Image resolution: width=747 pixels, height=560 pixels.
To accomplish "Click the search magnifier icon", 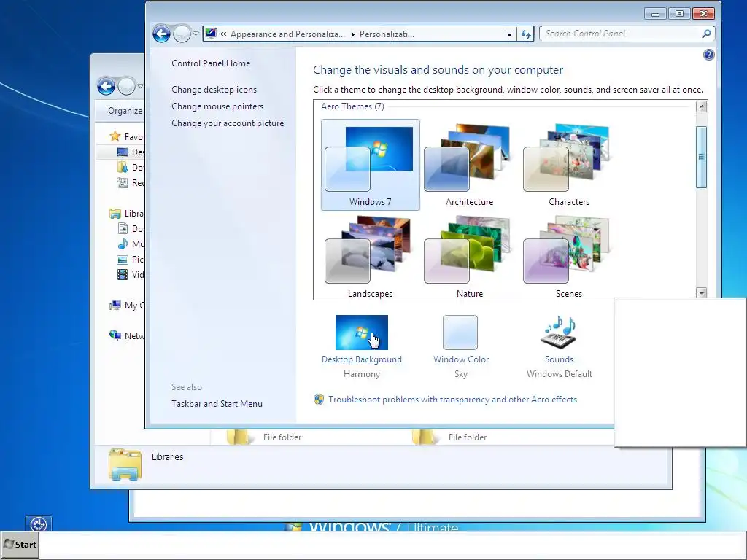I will click(x=706, y=34).
